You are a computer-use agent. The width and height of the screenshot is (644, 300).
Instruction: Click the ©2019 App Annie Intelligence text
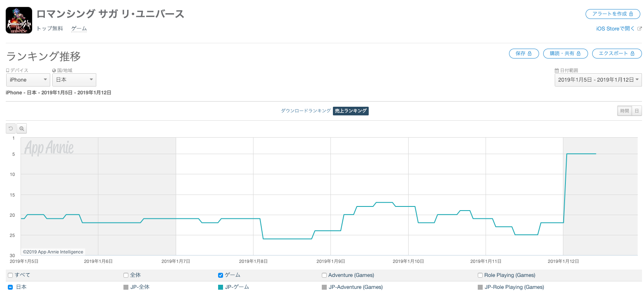(x=53, y=252)
